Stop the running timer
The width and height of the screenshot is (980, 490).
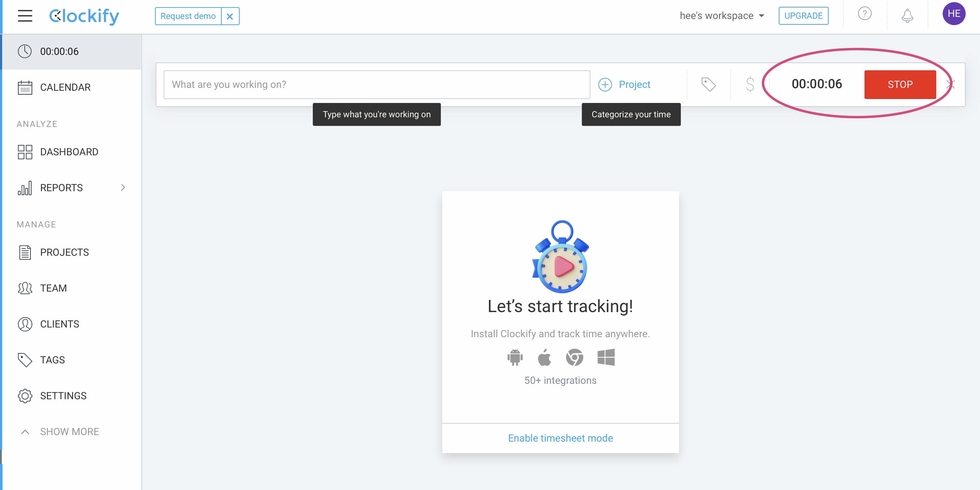[x=900, y=84]
